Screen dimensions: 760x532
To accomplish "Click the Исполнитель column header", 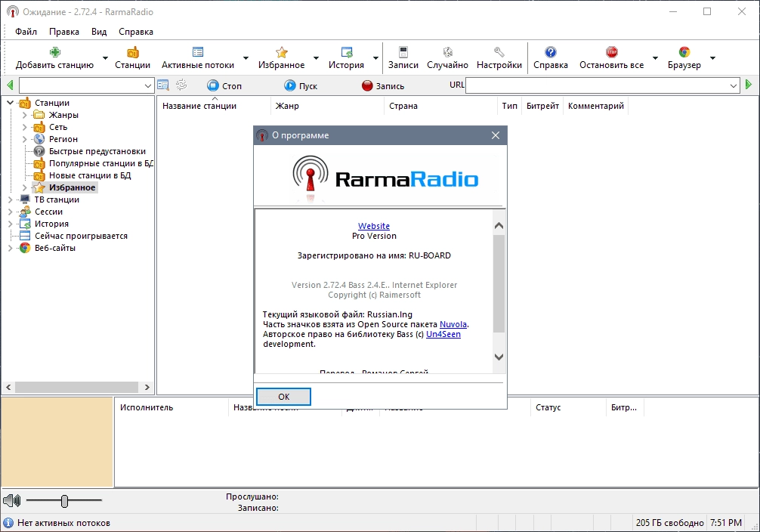I will click(x=171, y=407).
